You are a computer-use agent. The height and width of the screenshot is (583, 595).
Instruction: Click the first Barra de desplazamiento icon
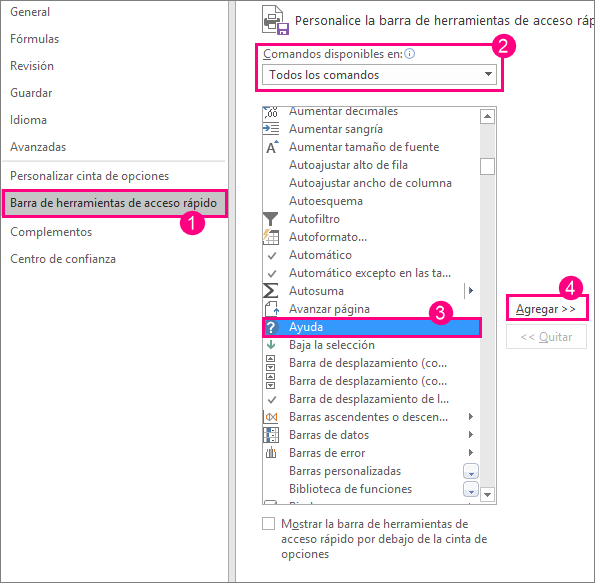point(271,363)
